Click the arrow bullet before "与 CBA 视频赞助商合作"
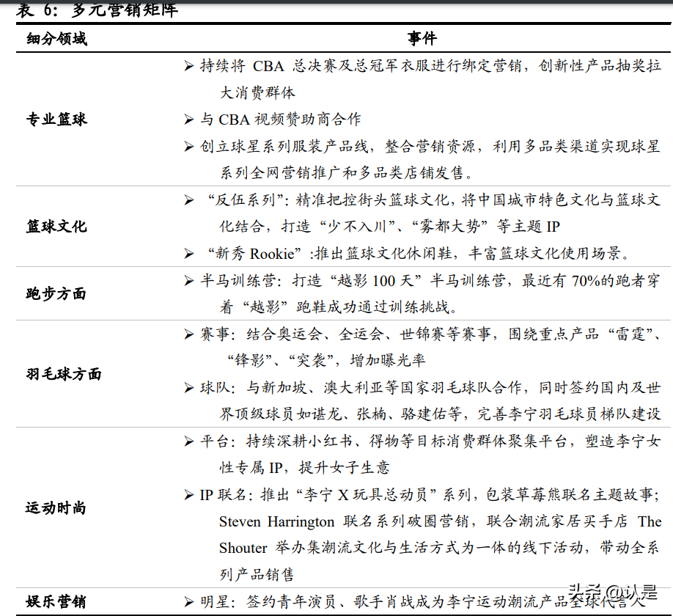This screenshot has width=673, height=616. [189, 119]
